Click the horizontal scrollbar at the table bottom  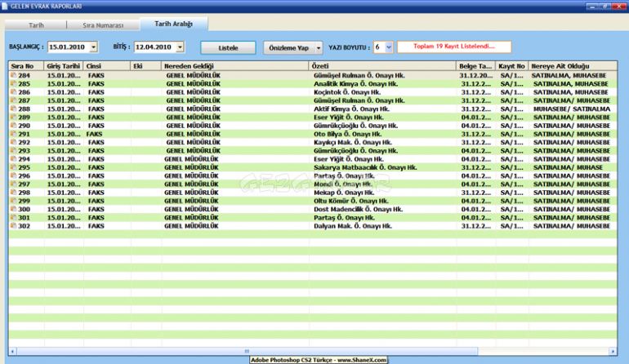tap(310, 351)
